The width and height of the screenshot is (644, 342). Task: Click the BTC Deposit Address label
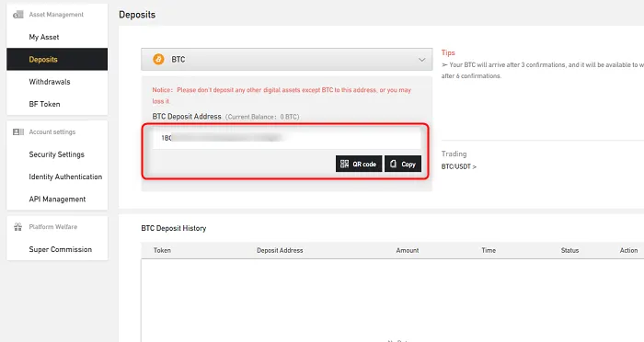pyautogui.click(x=187, y=117)
